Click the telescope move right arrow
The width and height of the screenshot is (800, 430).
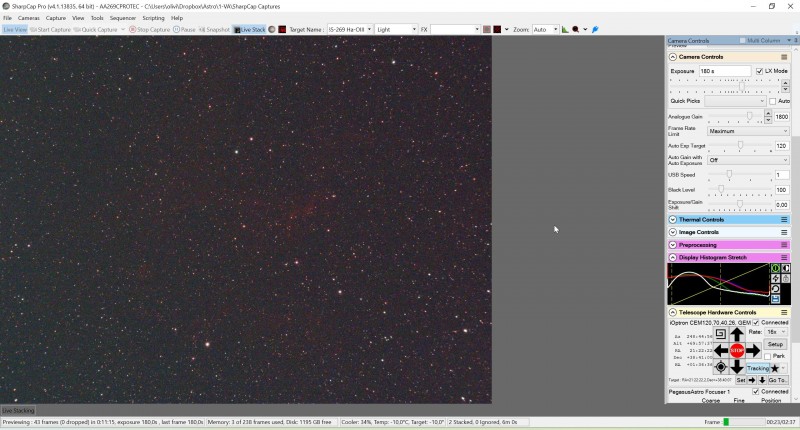(x=754, y=351)
